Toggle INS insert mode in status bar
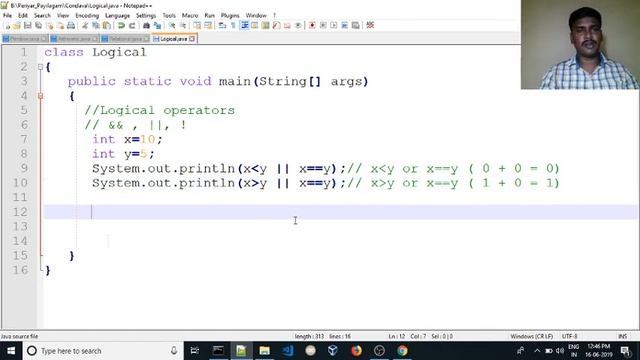Viewport: 640px width, 360px height. click(x=622, y=336)
